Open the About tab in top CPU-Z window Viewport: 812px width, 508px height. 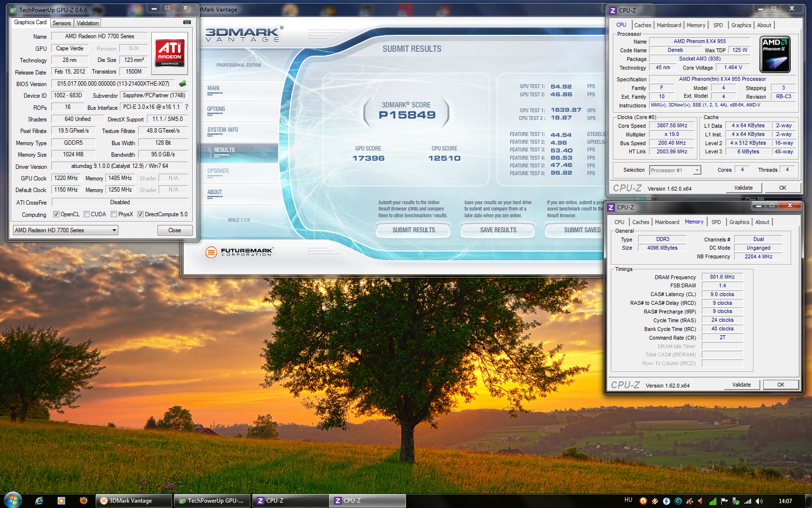tap(764, 25)
